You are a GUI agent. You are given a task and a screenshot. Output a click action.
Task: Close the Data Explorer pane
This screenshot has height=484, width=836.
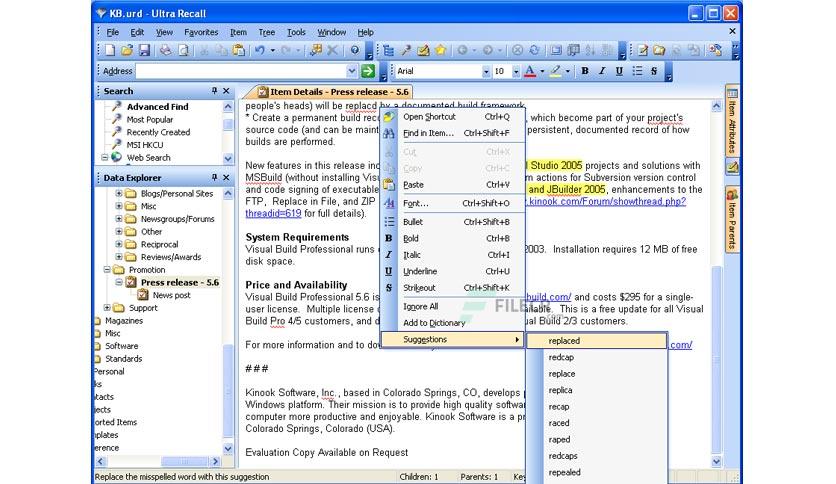[226, 178]
